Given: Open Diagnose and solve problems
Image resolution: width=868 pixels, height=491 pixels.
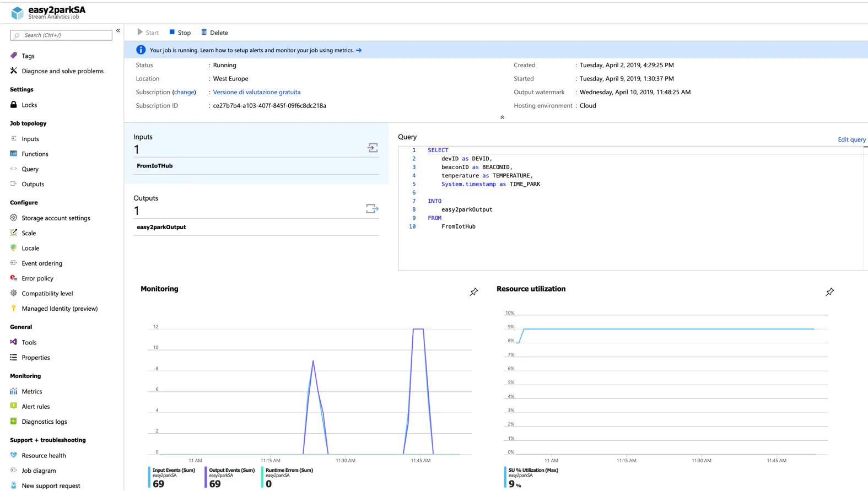Looking at the screenshot, I should [x=62, y=71].
